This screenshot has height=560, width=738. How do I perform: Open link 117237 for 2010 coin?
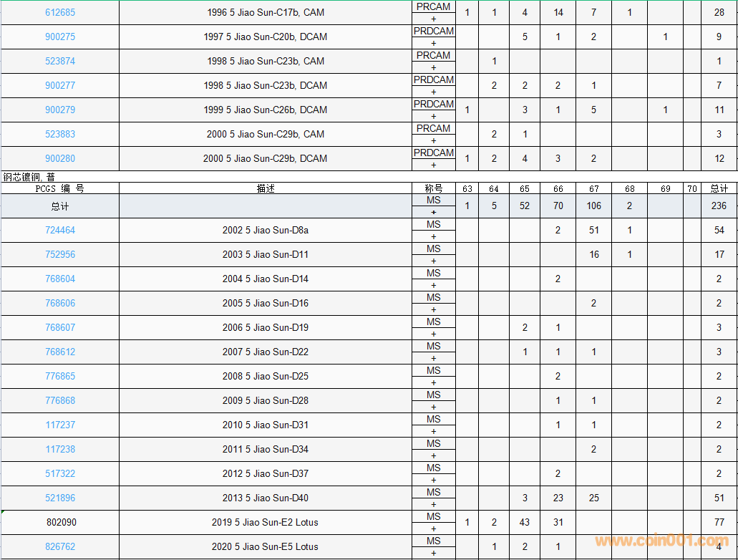click(x=60, y=425)
